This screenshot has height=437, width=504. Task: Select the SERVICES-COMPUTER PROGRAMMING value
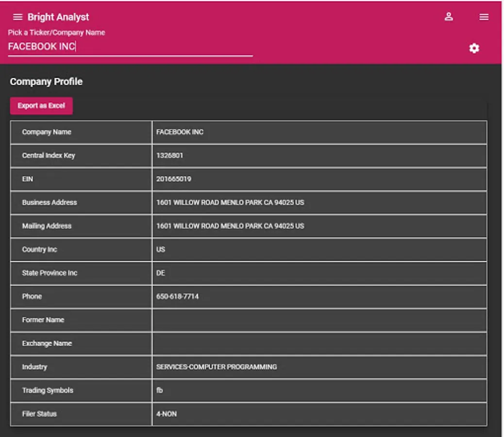pos(217,367)
